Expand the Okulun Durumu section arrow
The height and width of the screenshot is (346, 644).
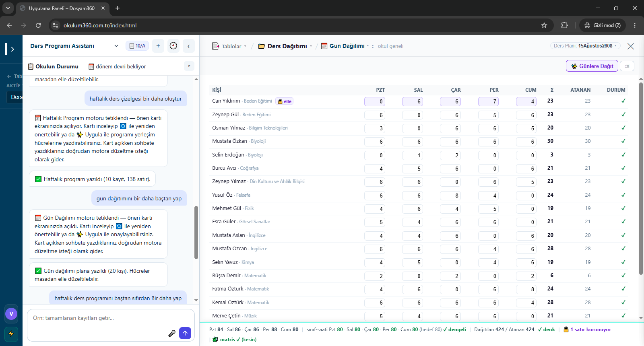pyautogui.click(x=189, y=66)
